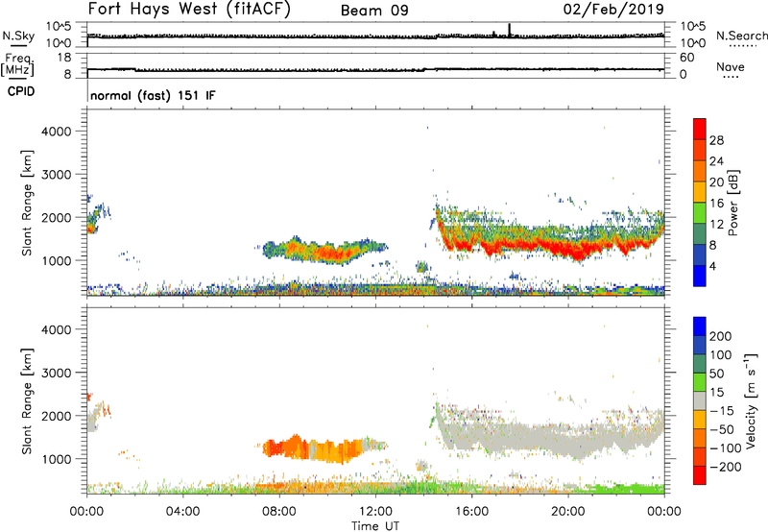Pick the teal 8–12 dB Power colorbar segment

point(700,234)
